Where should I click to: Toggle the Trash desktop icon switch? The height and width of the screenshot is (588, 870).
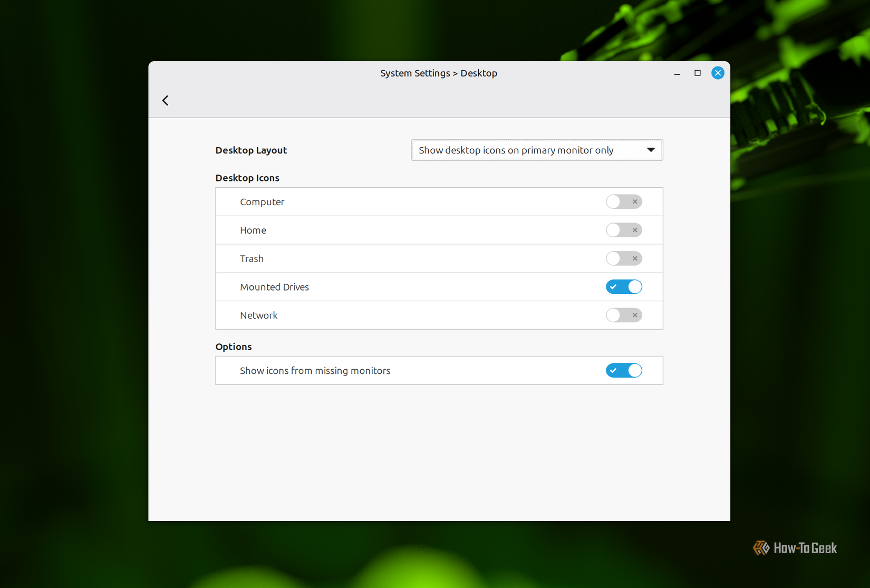tap(624, 258)
